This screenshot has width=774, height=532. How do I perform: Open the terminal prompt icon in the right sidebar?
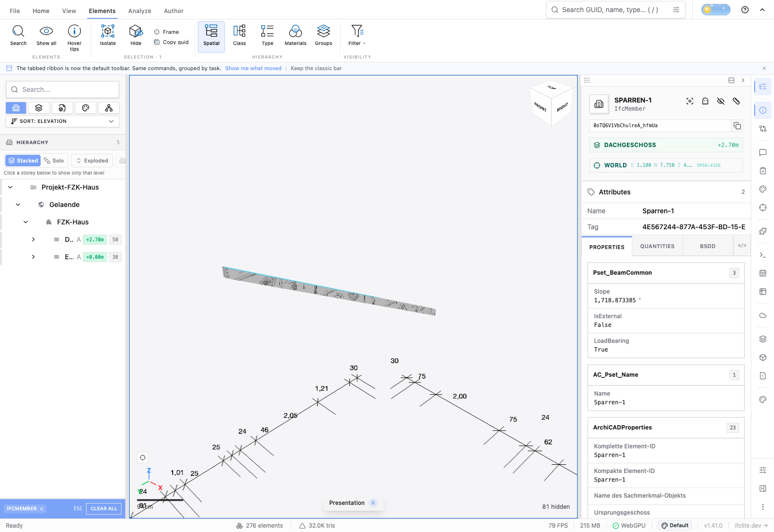click(x=763, y=255)
